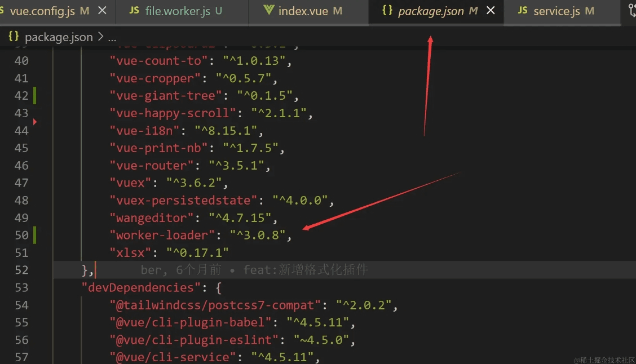Screen dimensions: 636x364
Task: Expand the breadcrumb ellipsis segment
Action: pos(112,38)
